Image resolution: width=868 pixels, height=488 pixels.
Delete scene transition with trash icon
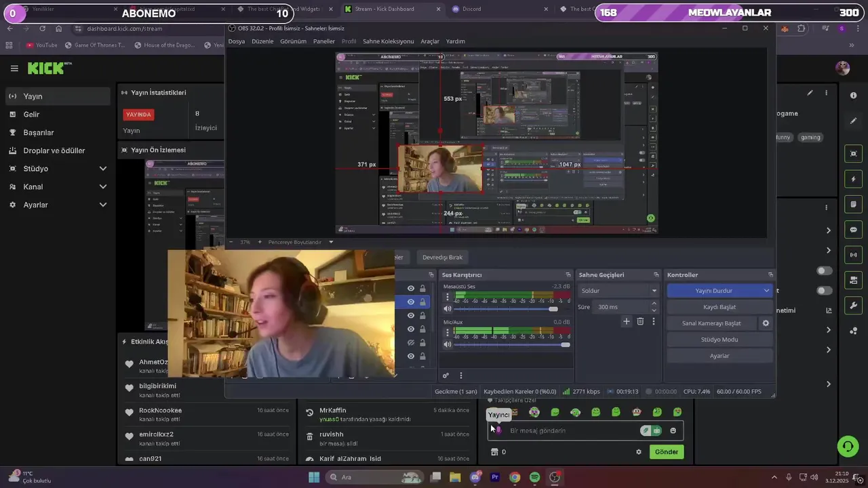tap(640, 321)
